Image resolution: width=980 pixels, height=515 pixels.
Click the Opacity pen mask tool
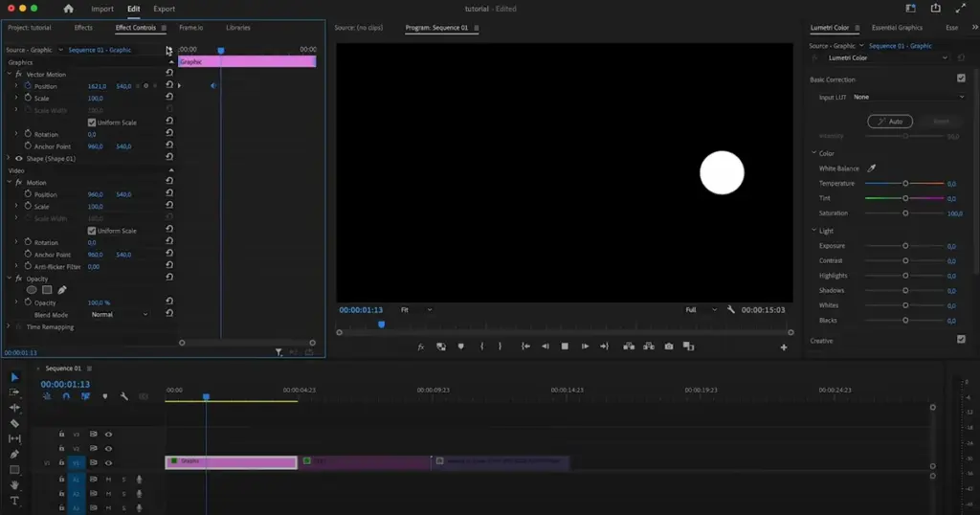pos(62,290)
